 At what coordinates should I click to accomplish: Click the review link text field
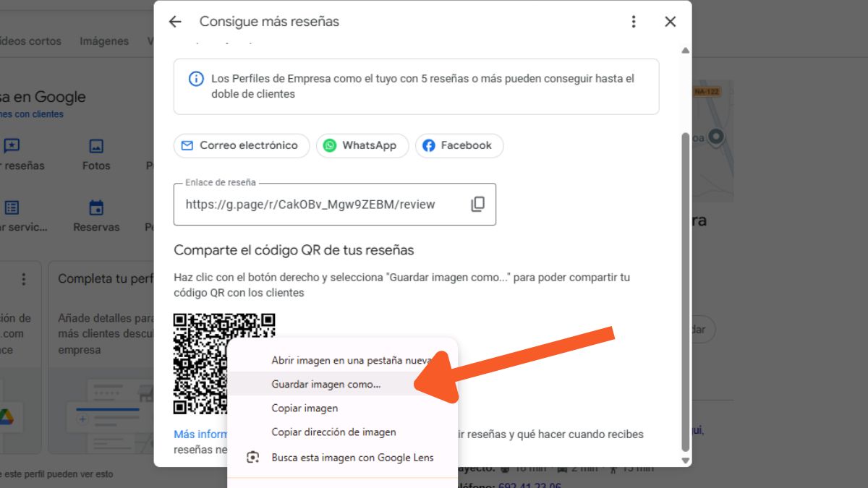pyautogui.click(x=318, y=205)
